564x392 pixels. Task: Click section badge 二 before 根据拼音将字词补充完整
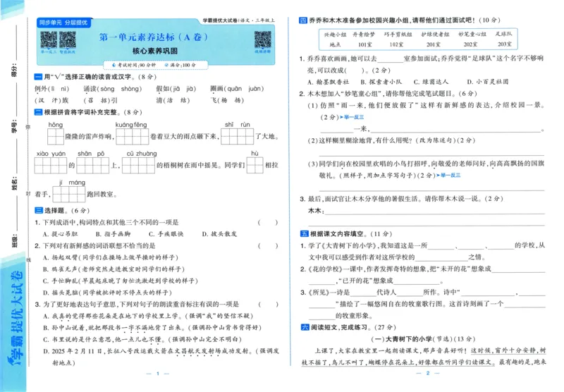[x=38, y=112]
